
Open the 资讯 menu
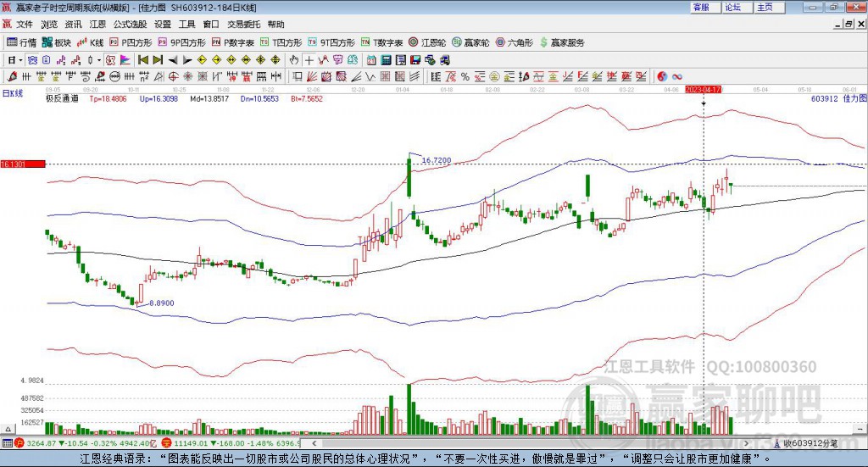(73, 25)
